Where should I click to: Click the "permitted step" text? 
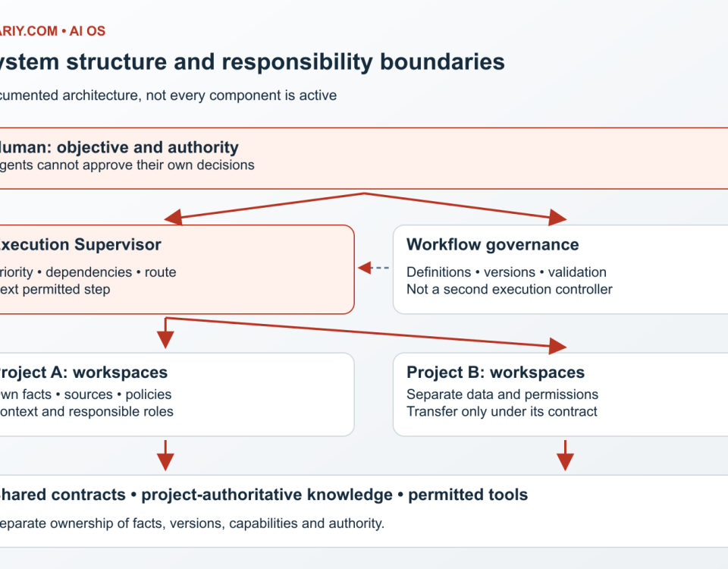(67, 289)
